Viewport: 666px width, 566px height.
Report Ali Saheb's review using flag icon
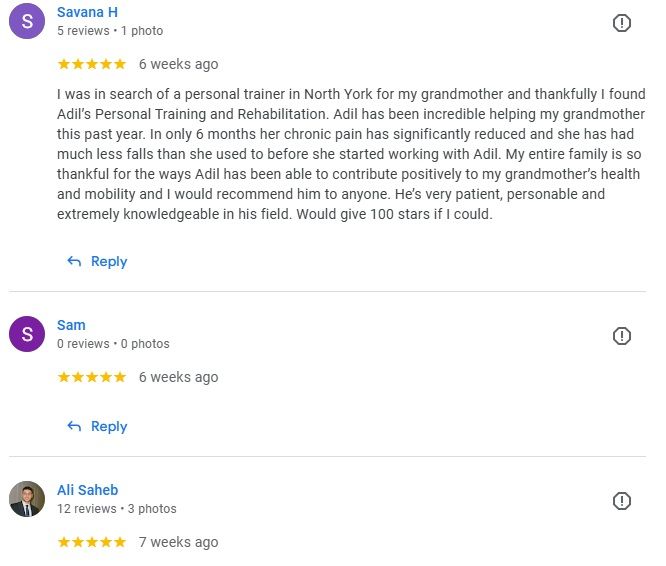point(621,501)
